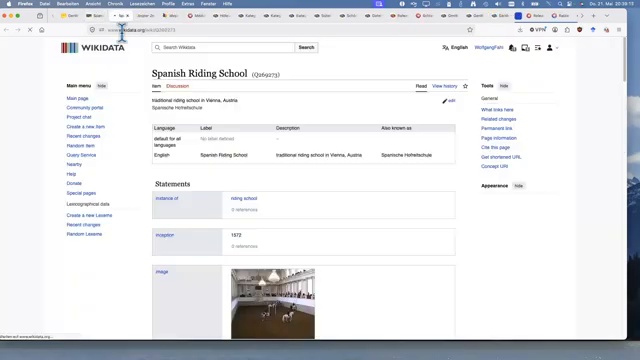Open Get shortened URL tool
Image resolution: width=640 pixels, height=360 pixels.
coord(501,157)
